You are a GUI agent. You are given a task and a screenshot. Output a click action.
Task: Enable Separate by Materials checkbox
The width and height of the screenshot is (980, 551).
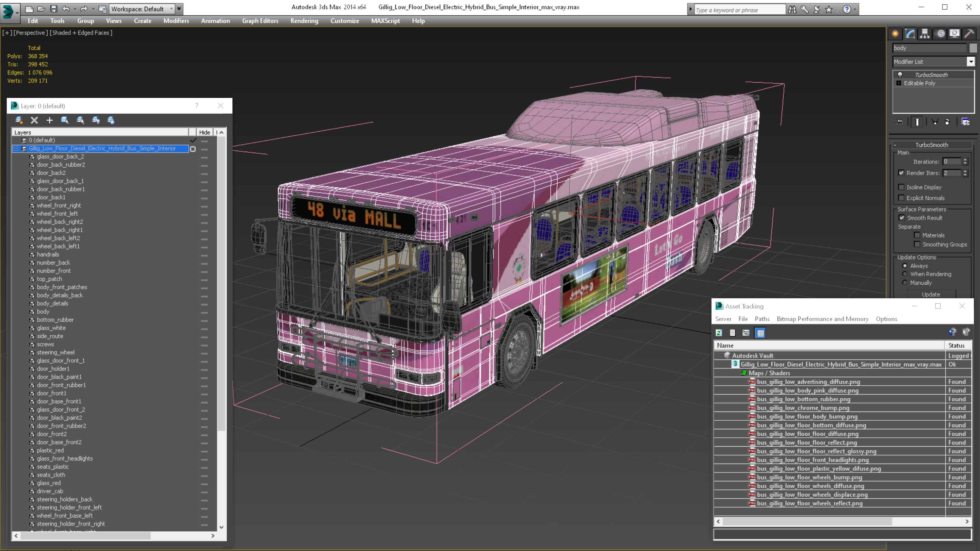[917, 235]
